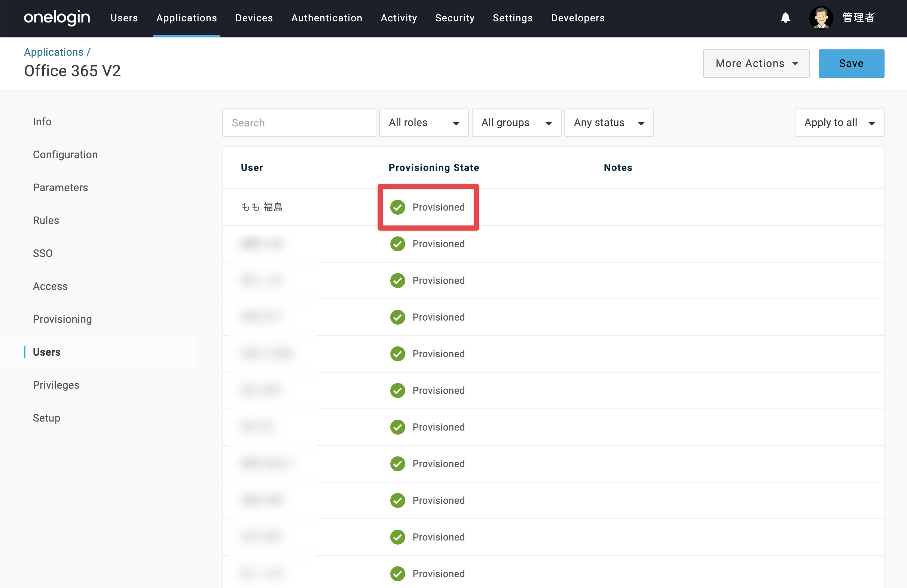The width and height of the screenshot is (907, 588).
Task: Switch to the SSO sidebar tab
Action: (43, 253)
